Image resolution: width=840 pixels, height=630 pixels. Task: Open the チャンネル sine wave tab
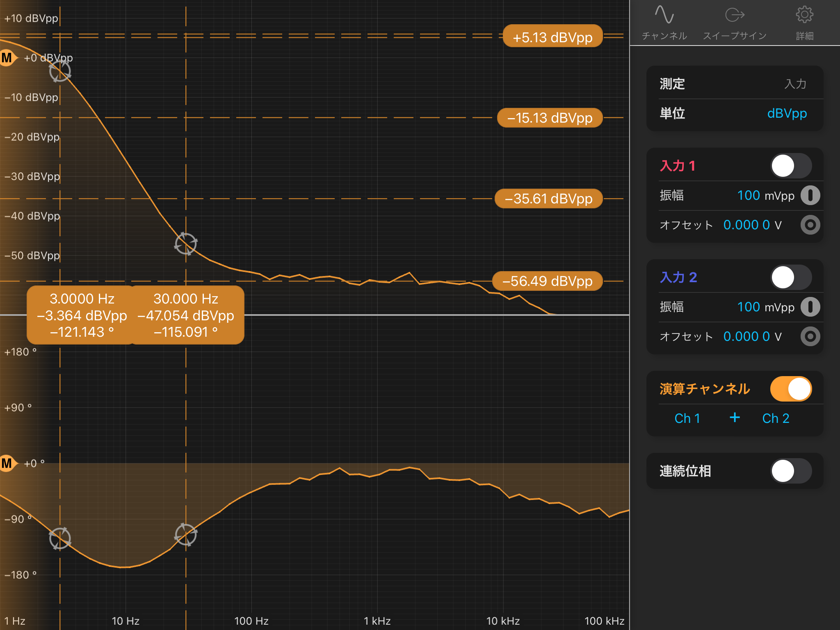pyautogui.click(x=664, y=23)
